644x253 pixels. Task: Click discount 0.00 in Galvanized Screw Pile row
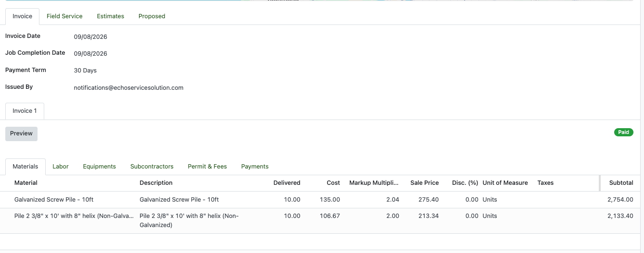tap(472, 200)
